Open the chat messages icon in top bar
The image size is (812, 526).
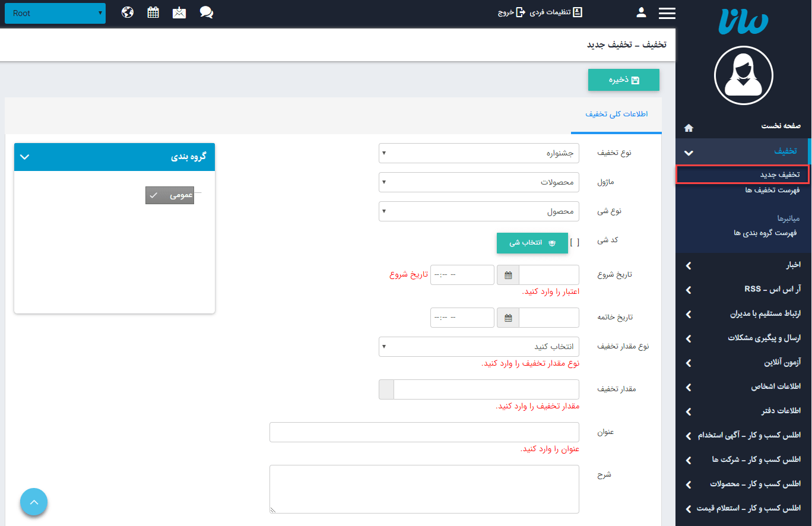point(206,11)
